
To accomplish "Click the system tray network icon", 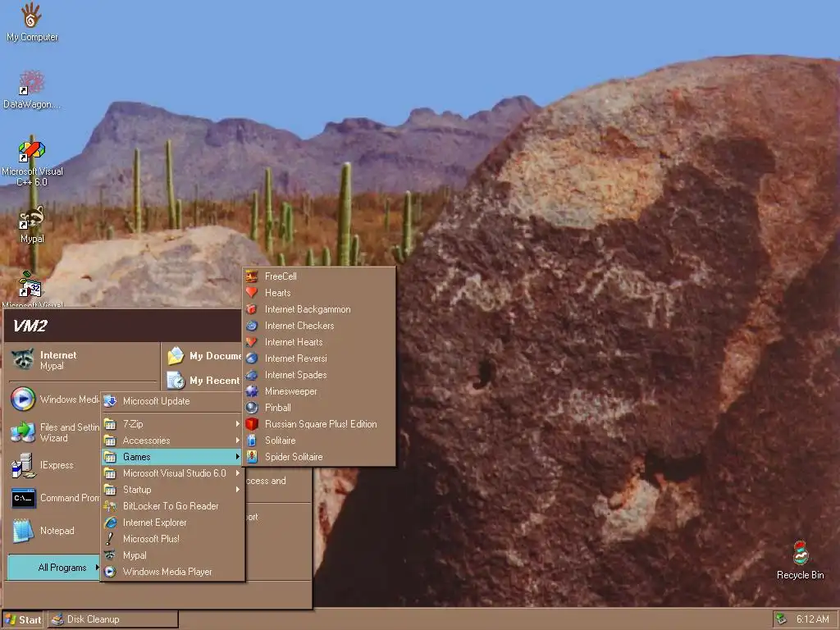I will [x=782, y=619].
